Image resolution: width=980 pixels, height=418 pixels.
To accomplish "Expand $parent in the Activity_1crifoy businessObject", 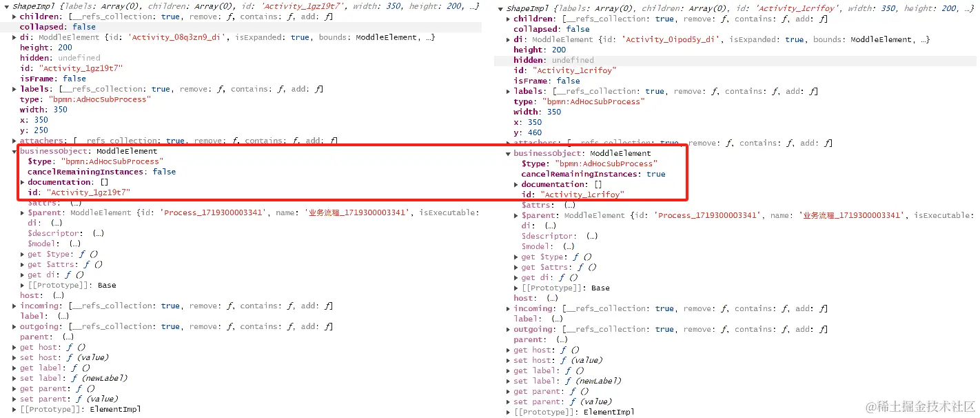I will pos(517,216).
